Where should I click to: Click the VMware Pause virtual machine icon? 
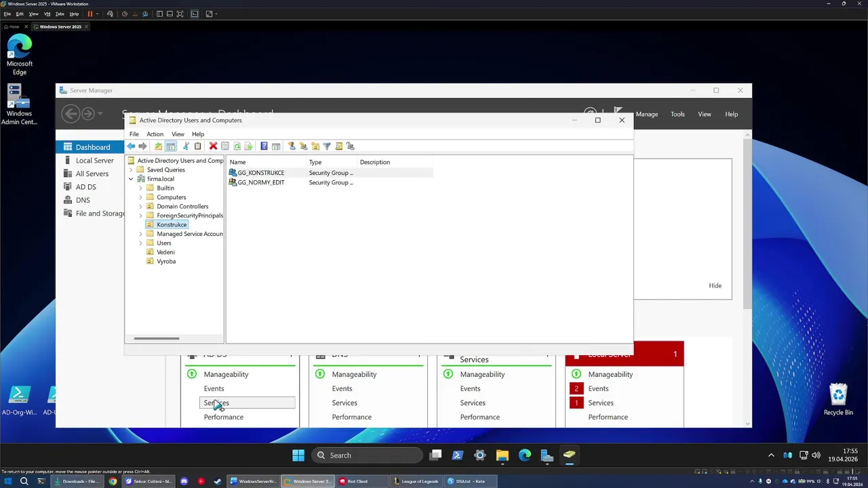[90, 14]
